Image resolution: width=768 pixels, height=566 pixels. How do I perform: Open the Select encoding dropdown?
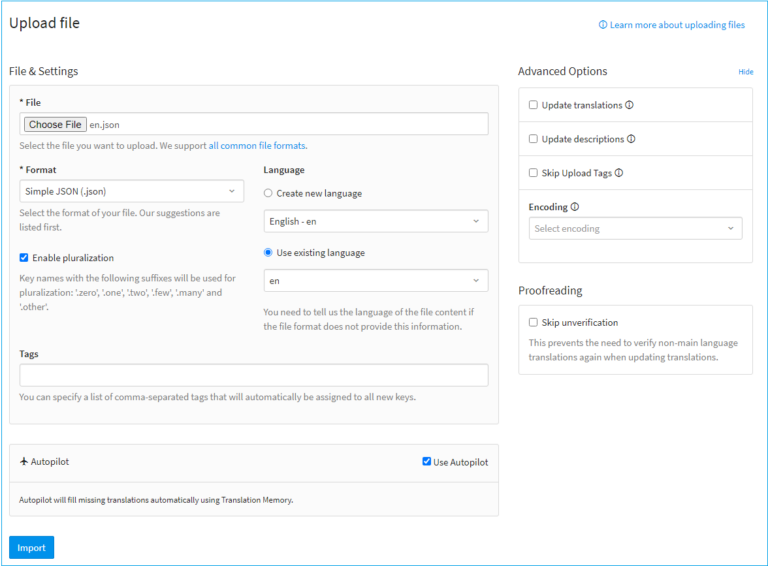pos(635,228)
